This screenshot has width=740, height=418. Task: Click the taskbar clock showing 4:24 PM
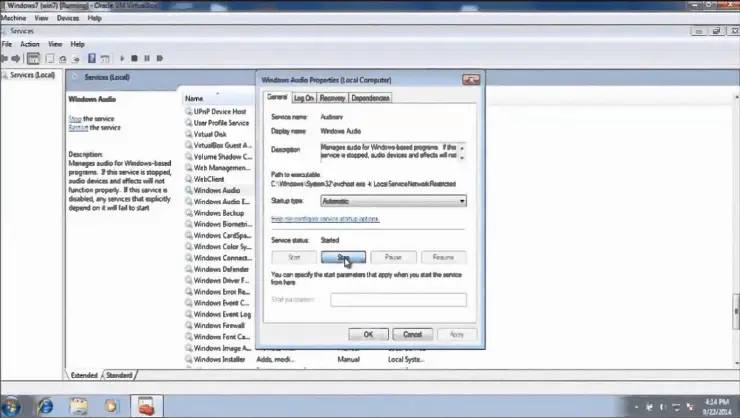click(717, 407)
